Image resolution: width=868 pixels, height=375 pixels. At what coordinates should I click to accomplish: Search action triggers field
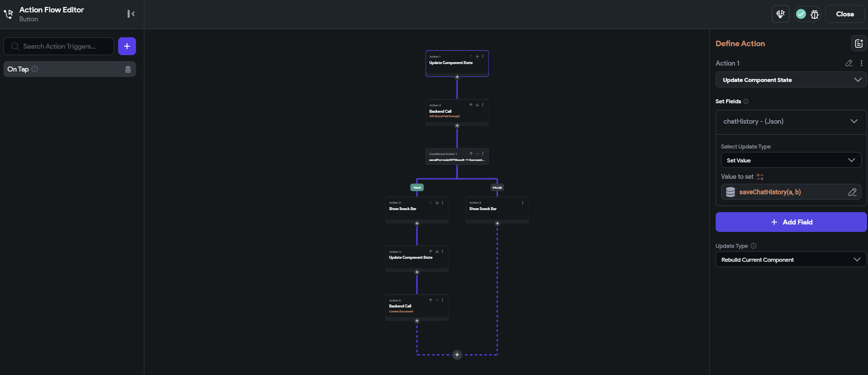point(59,46)
